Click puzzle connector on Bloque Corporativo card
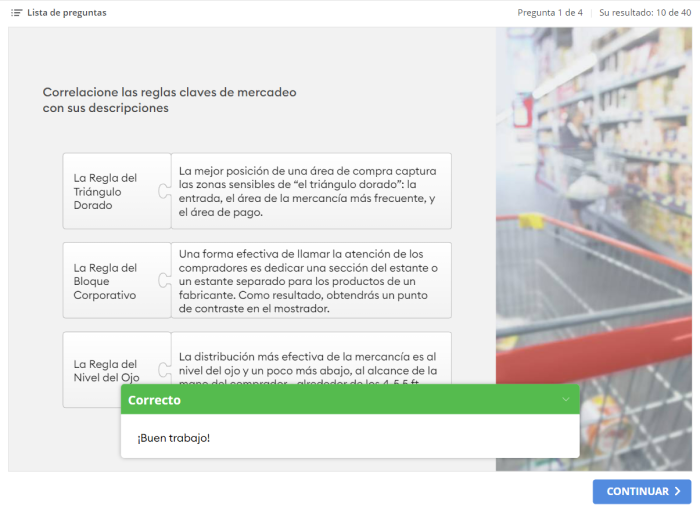The width and height of the screenshot is (700, 509). tap(164, 281)
